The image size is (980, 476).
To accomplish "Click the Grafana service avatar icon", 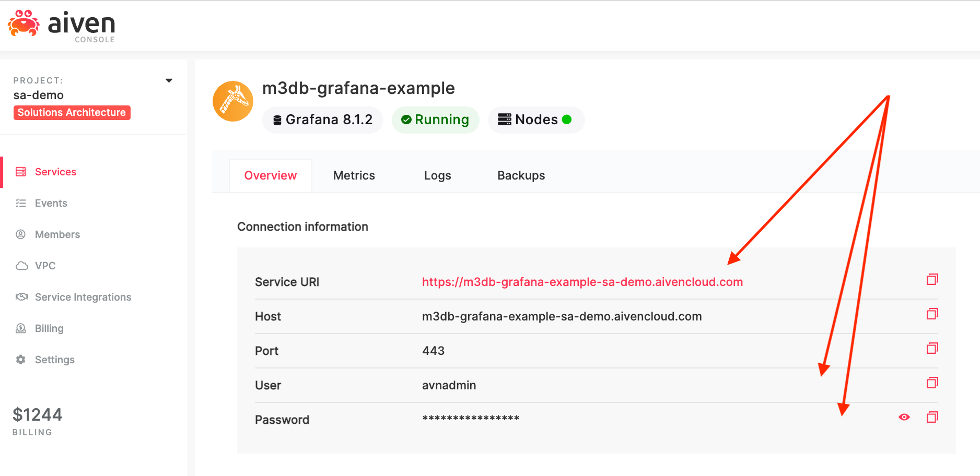I will tap(233, 101).
